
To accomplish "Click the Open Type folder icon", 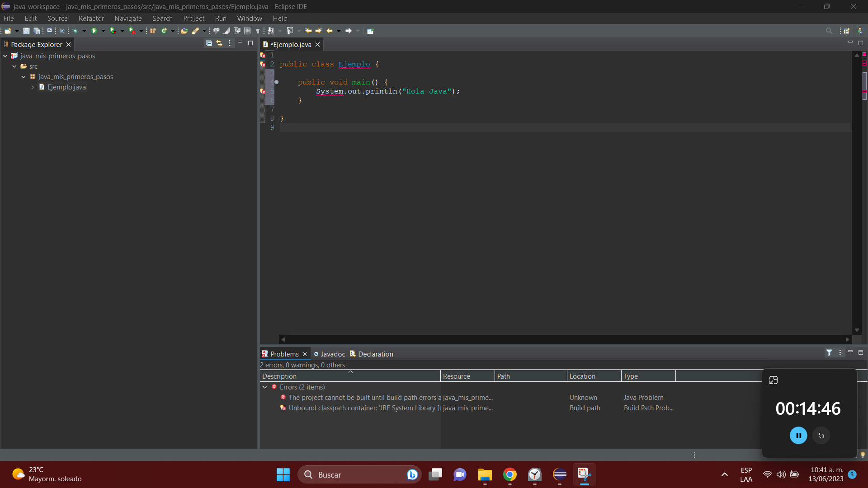I will click(184, 31).
